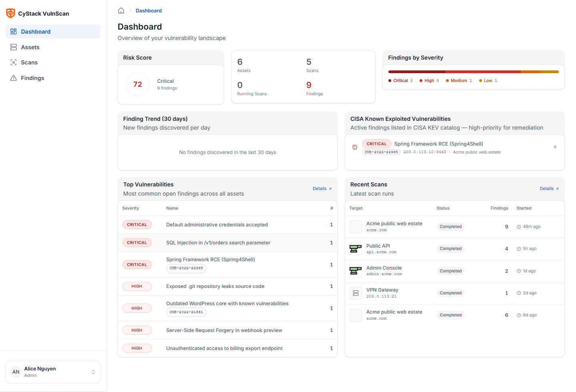Open Top Vulnerabilities Details link
Screen dimensions: 576x392
coord(322,189)
